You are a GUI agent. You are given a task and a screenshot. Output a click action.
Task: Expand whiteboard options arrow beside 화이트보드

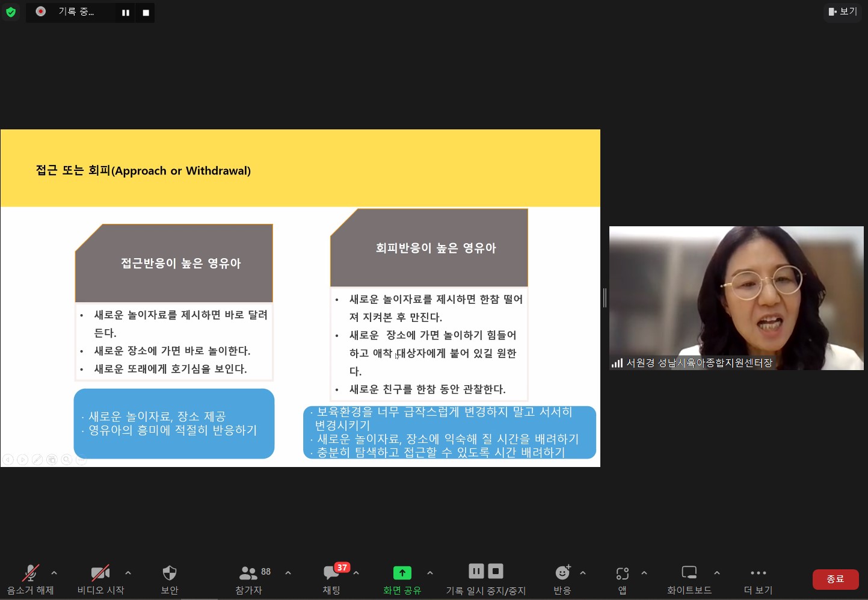click(x=717, y=573)
